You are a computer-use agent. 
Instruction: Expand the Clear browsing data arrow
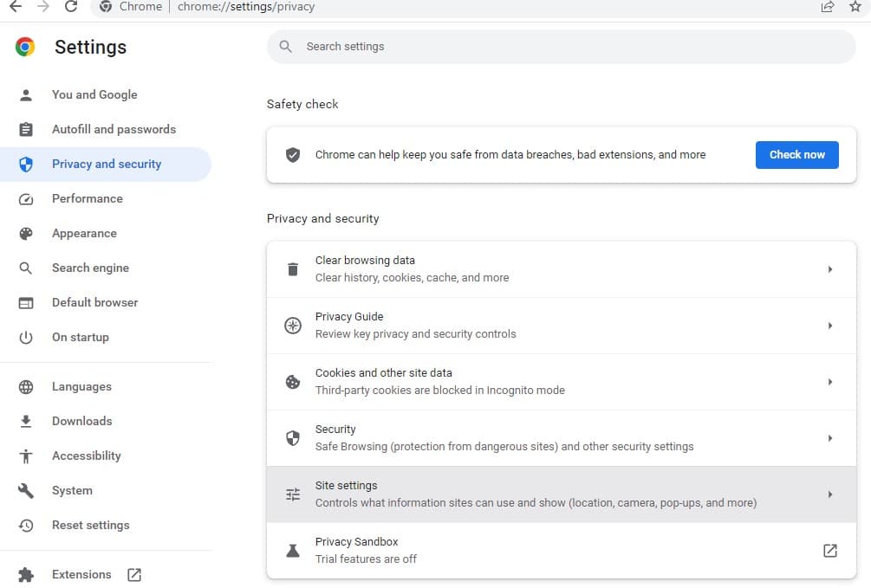click(x=829, y=269)
